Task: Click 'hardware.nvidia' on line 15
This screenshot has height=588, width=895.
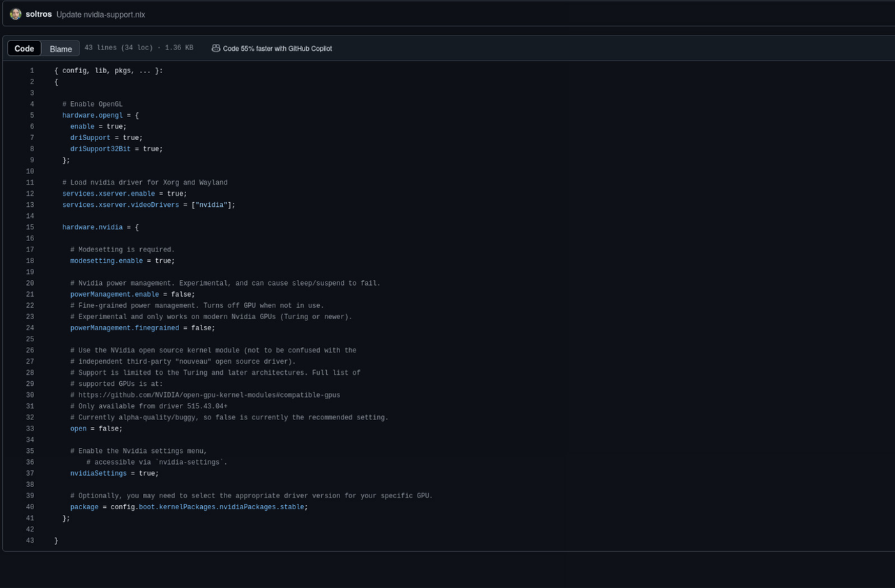Action: [93, 228]
